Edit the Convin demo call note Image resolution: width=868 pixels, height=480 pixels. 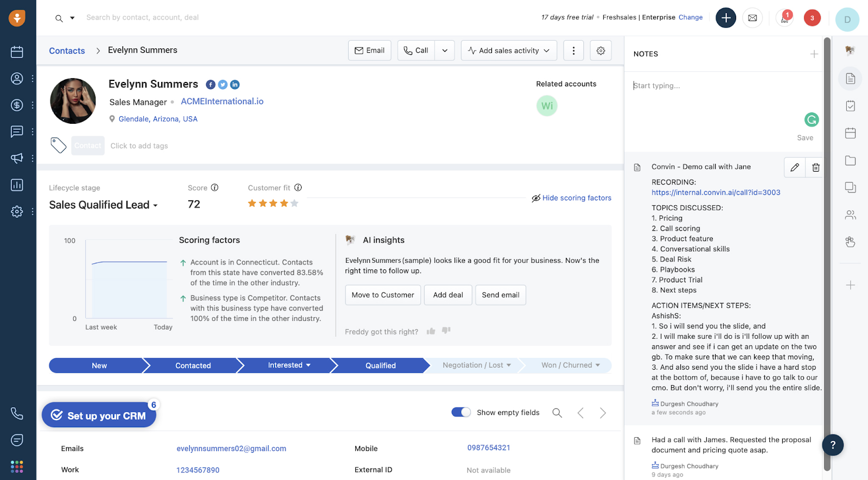[x=794, y=167]
